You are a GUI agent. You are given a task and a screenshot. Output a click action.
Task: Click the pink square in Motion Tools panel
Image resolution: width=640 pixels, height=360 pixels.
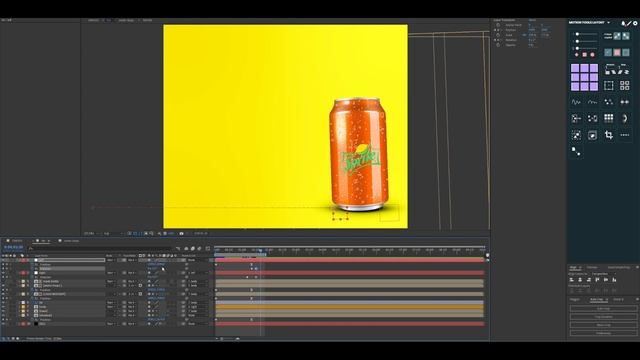pos(617,52)
